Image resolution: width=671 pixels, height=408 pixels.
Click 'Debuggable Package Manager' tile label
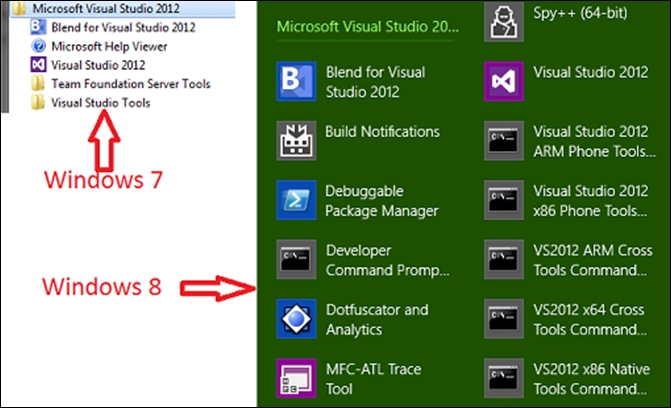tap(382, 201)
